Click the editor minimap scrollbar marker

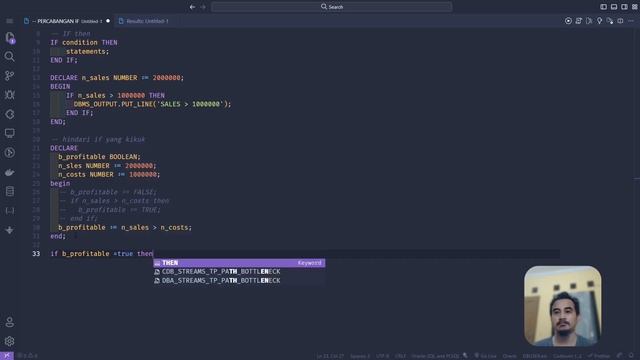pyautogui.click(x=637, y=179)
